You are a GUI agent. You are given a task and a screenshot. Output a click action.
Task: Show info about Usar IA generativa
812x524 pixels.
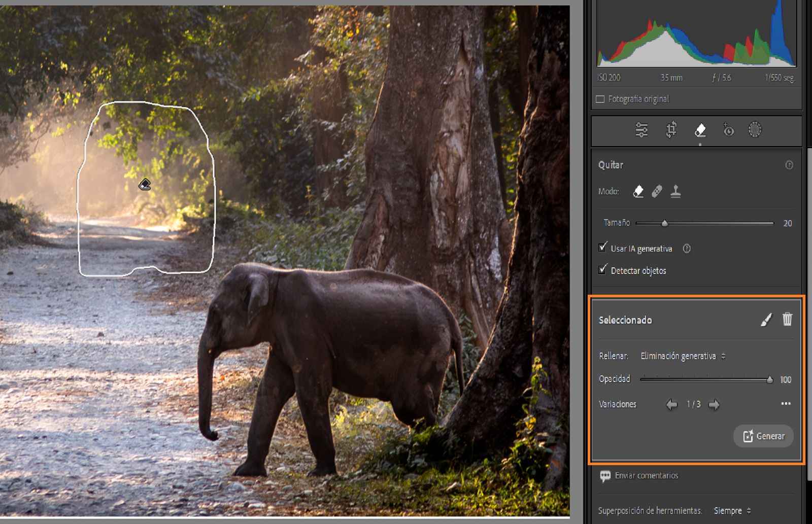[687, 249]
